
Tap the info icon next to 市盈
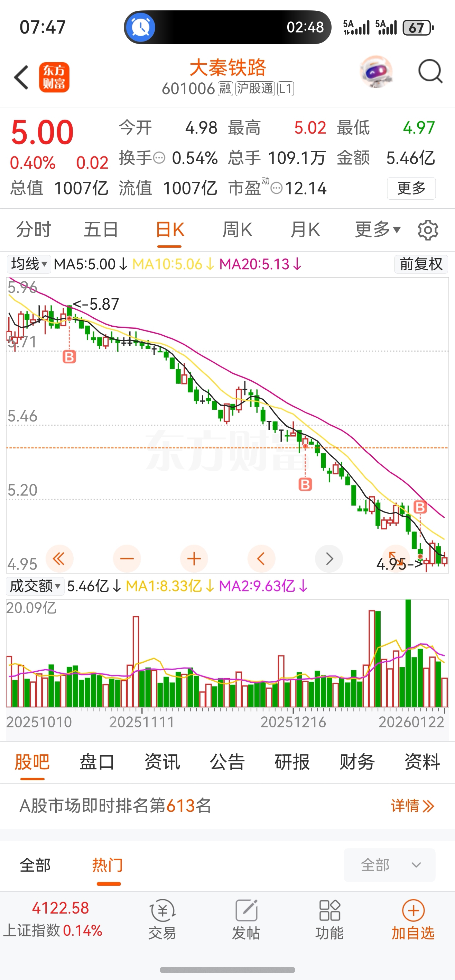[x=276, y=188]
